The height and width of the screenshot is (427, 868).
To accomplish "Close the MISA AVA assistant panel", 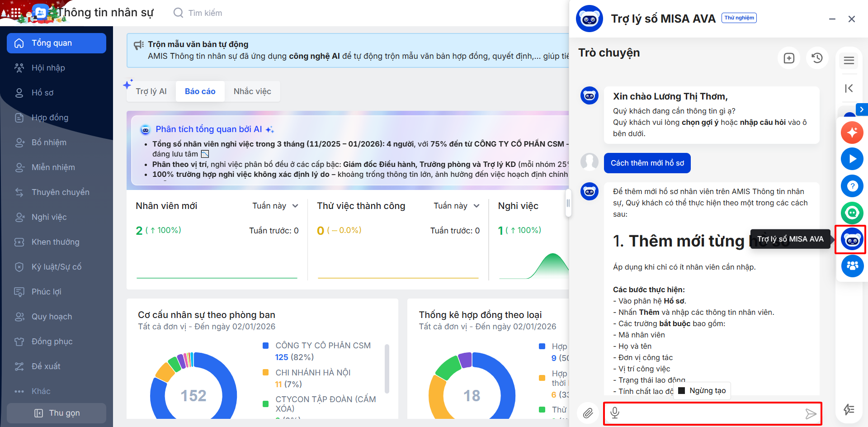I will (852, 19).
